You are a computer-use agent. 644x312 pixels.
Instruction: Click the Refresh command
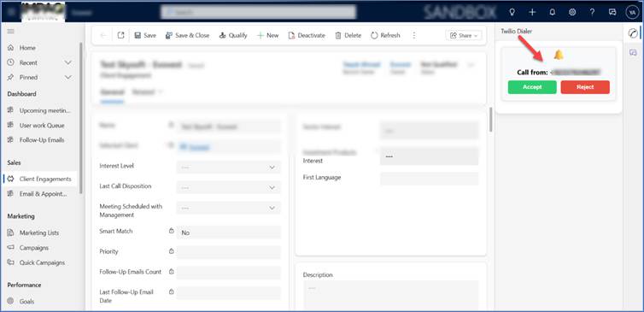[x=385, y=35]
